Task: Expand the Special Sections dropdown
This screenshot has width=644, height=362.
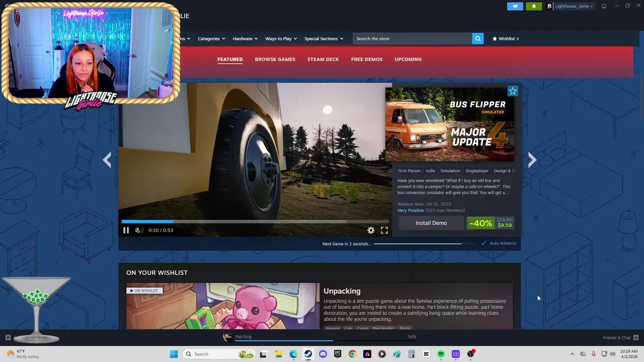Action: (324, 39)
